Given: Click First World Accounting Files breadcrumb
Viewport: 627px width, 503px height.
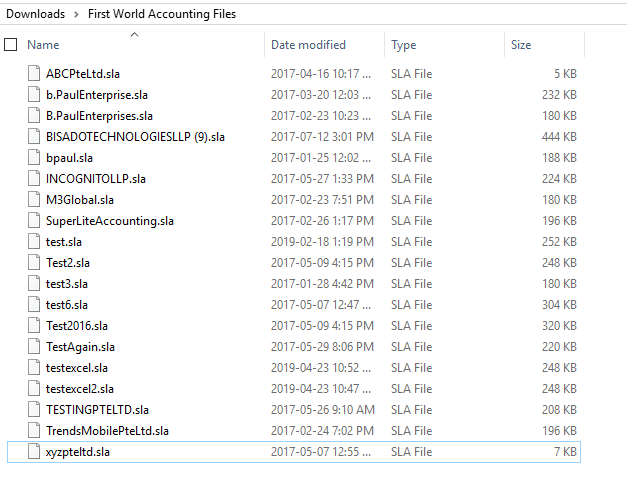Looking at the screenshot, I should 162,14.
